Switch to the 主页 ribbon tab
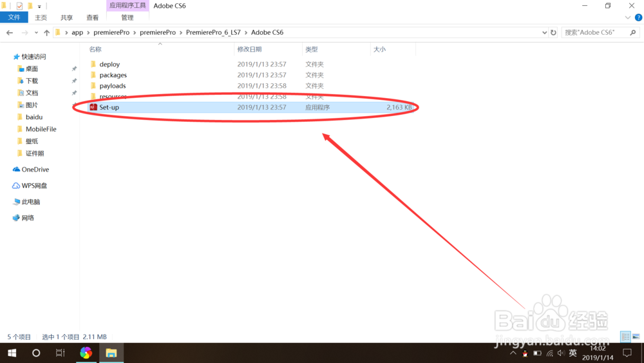Viewport: 644px width, 363px height. (x=41, y=17)
